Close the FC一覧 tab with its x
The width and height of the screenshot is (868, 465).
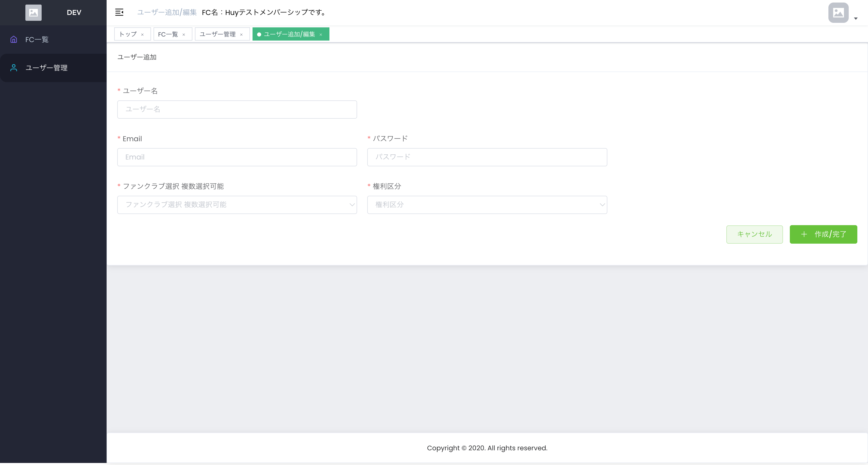[x=184, y=34]
